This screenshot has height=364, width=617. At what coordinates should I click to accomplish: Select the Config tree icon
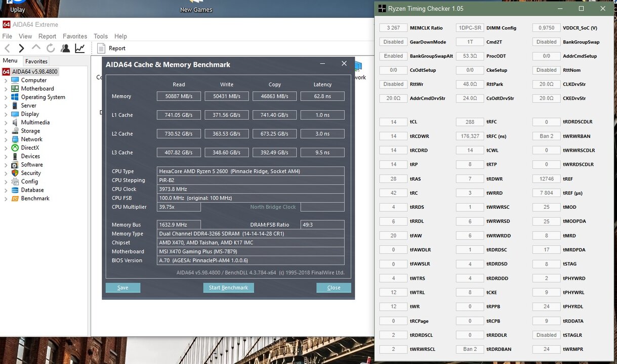click(15, 181)
